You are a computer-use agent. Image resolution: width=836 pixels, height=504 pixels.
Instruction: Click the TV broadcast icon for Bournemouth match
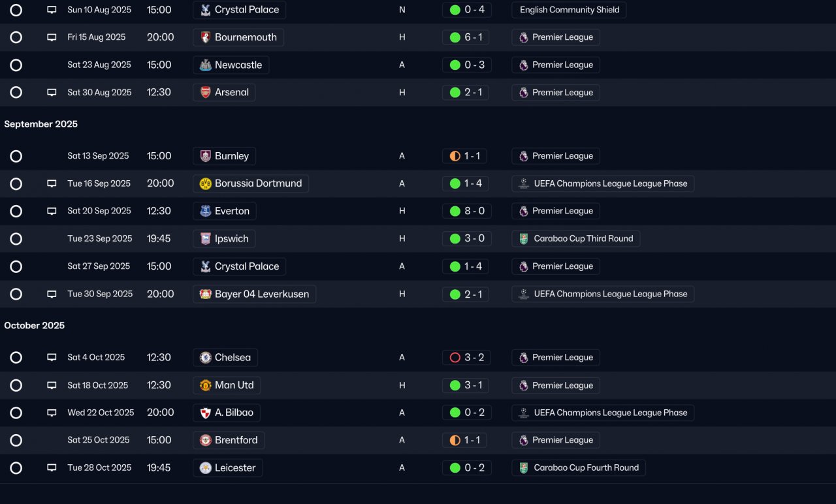click(52, 37)
